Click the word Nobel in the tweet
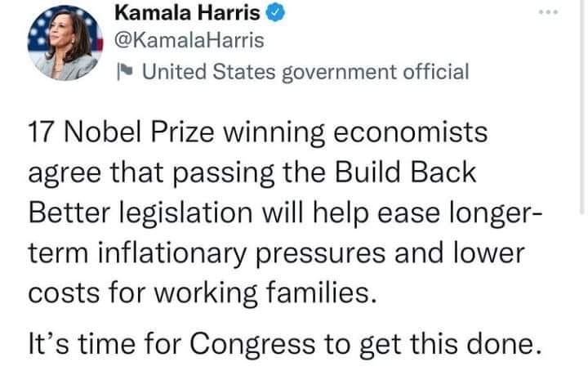588x389 pixels. point(101,135)
